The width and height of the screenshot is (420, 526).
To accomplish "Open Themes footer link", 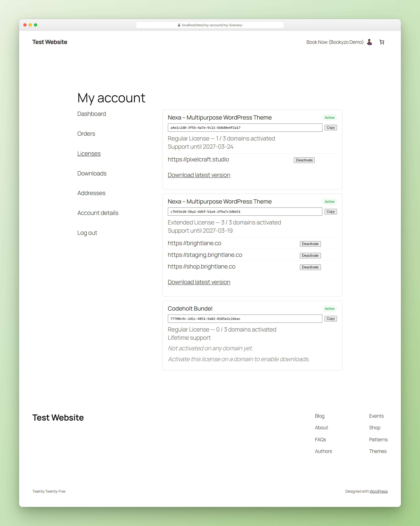I will 378,451.
